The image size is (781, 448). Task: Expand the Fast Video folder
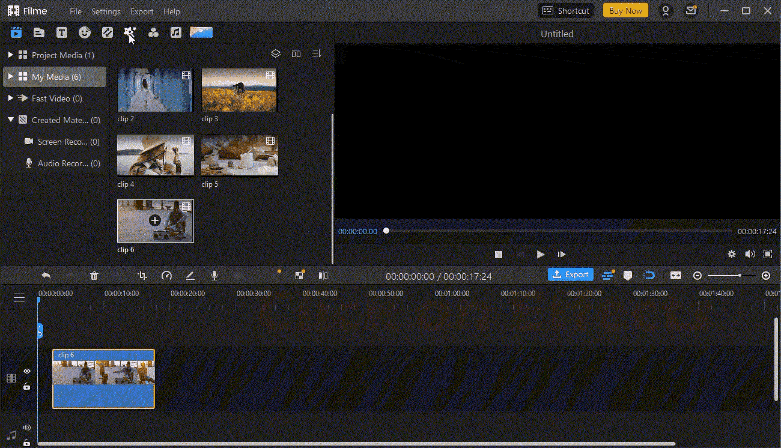click(10, 98)
